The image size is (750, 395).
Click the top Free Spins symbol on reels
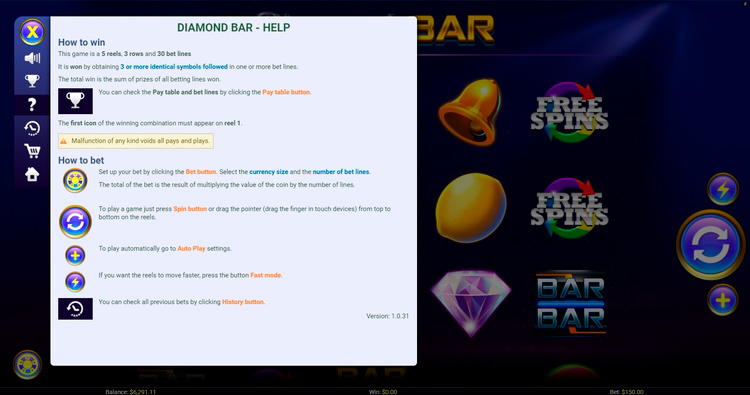[569, 113]
